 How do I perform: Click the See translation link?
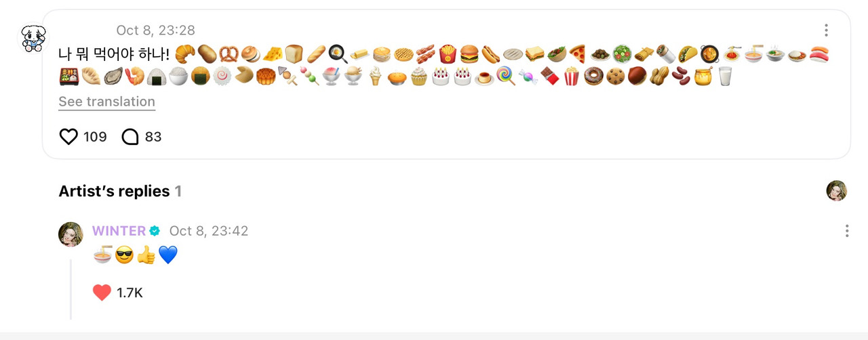(x=107, y=102)
